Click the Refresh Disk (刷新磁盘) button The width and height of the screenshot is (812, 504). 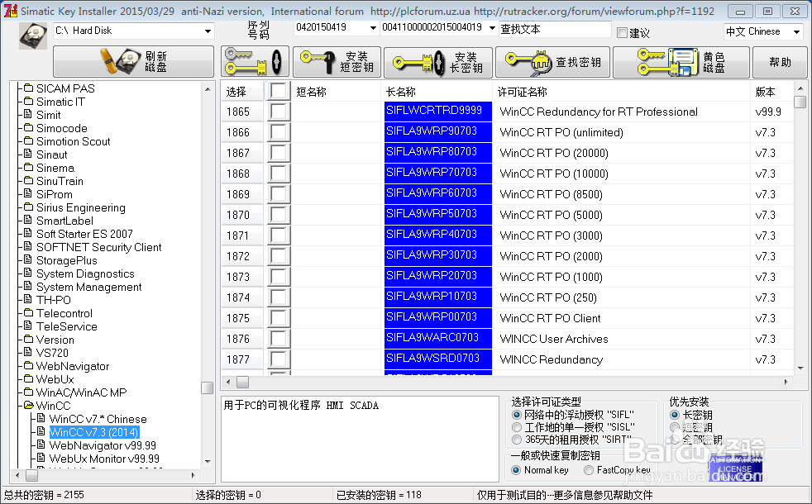point(133,62)
